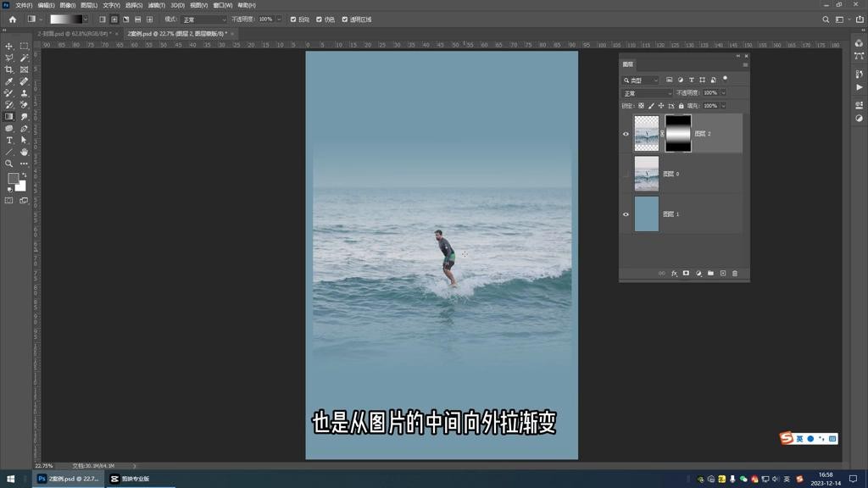Expand the layer filter 类型 dropdown
This screenshot has width=868, height=488.
[x=642, y=80]
